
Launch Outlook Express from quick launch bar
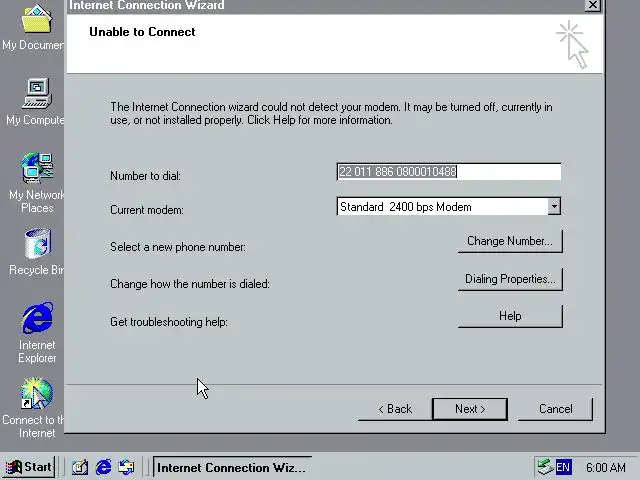pos(126,467)
